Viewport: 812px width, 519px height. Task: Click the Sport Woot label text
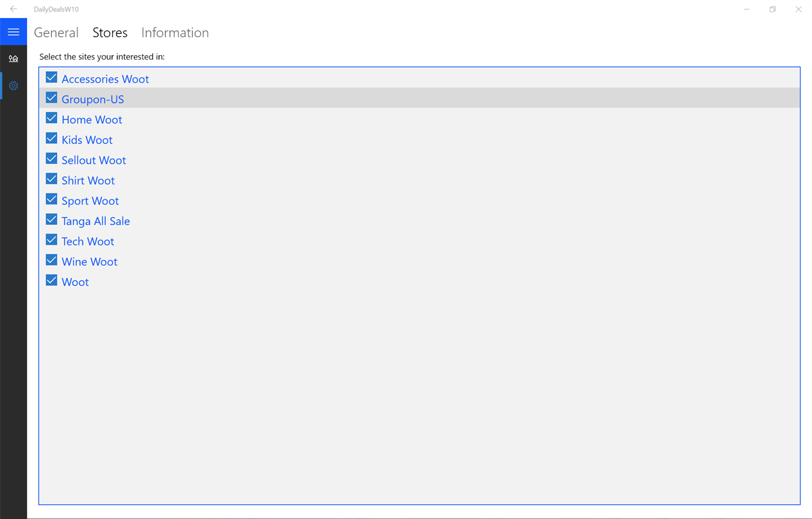[90, 201]
